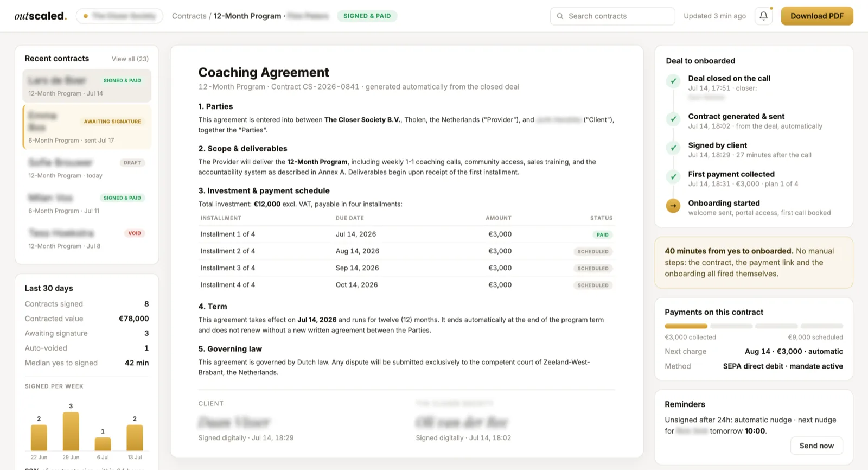Viewport: 868px width, 470px height.
Task: Open the notifications bell icon
Action: pyautogui.click(x=763, y=16)
